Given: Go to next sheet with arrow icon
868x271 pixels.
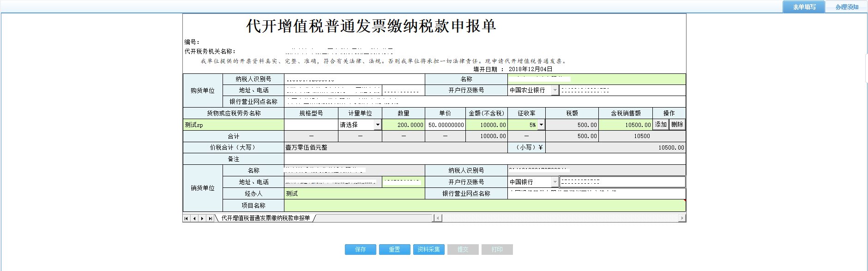Looking at the screenshot, I should pos(202,218).
